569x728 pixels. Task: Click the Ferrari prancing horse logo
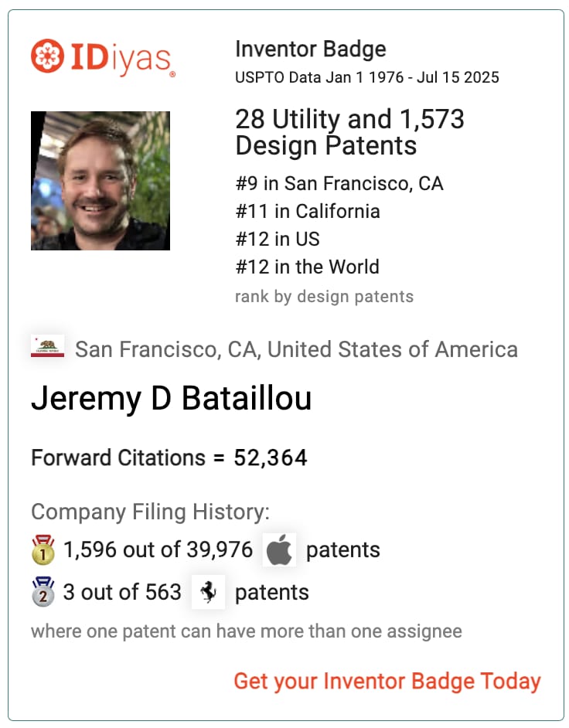(x=208, y=592)
